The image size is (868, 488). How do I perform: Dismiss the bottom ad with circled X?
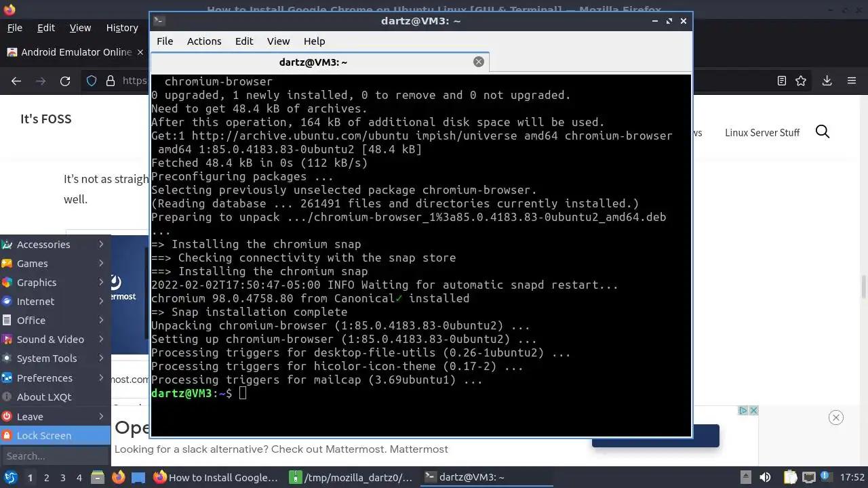(x=836, y=418)
